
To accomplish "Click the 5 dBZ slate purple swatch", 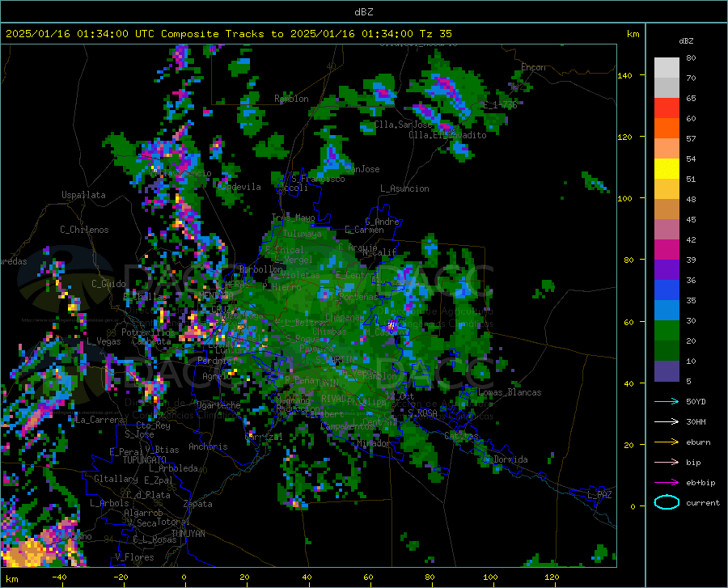I will [x=667, y=371].
